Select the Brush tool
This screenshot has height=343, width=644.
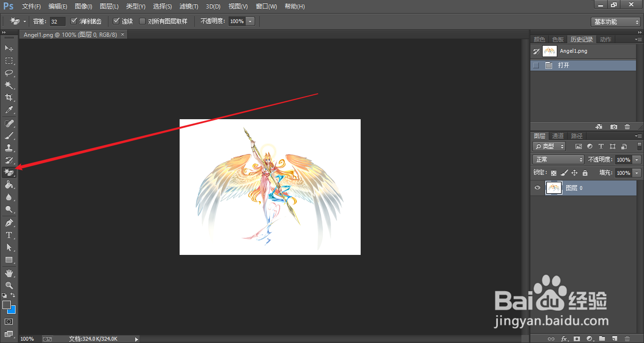9,136
